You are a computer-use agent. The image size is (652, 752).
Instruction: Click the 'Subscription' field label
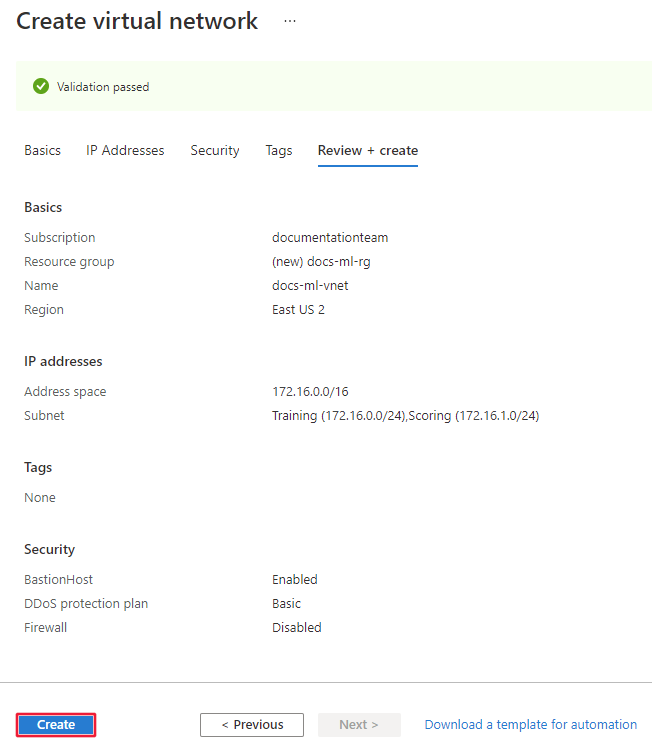click(x=59, y=237)
